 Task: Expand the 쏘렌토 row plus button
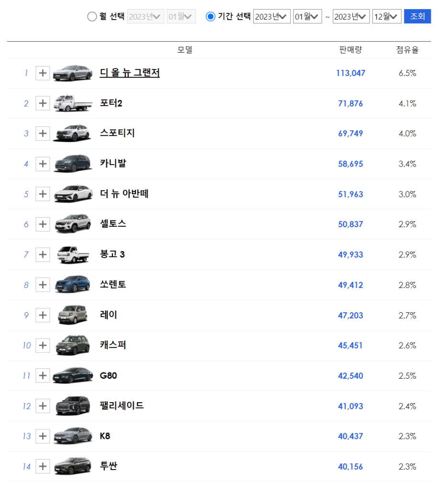43,285
